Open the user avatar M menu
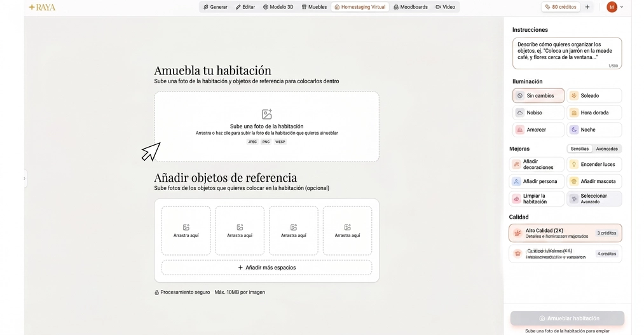This screenshot has height=335, width=644. click(x=612, y=7)
